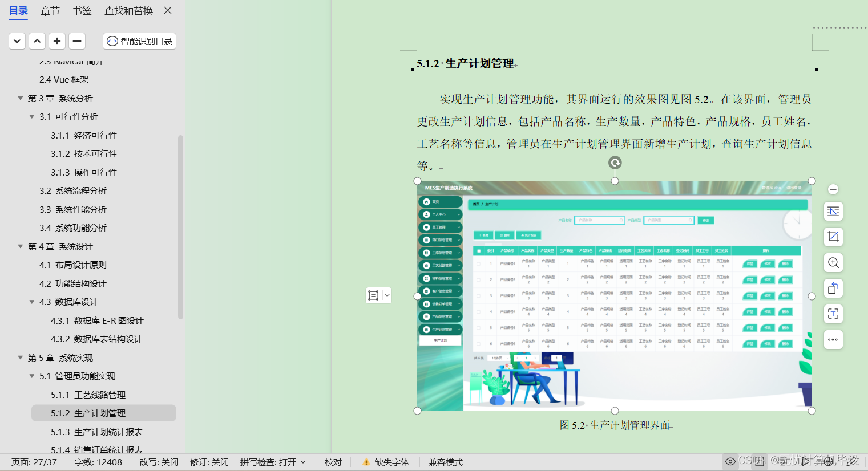The image size is (868, 471).
Task: Click the 智能识别目录 button
Action: [139, 40]
